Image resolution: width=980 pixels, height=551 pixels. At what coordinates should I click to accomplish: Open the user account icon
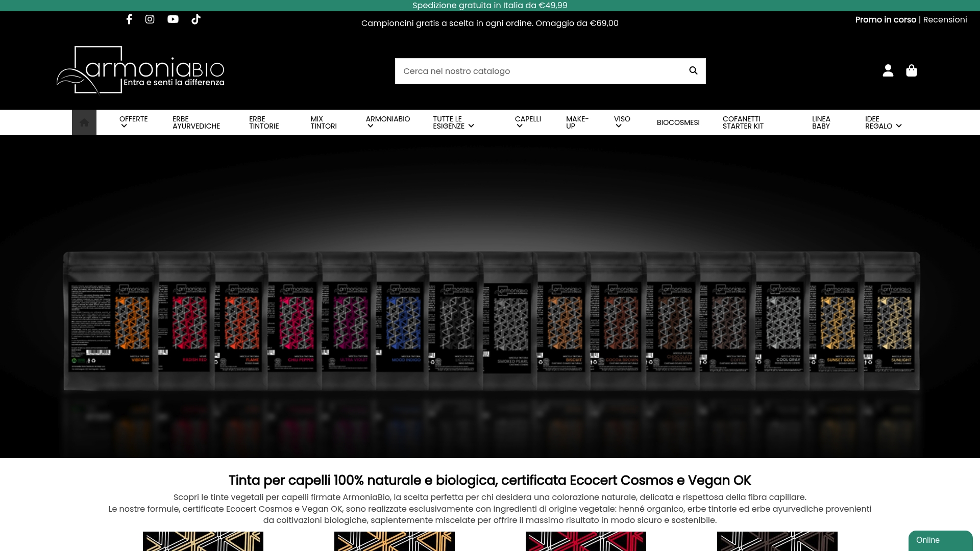pyautogui.click(x=888, y=70)
